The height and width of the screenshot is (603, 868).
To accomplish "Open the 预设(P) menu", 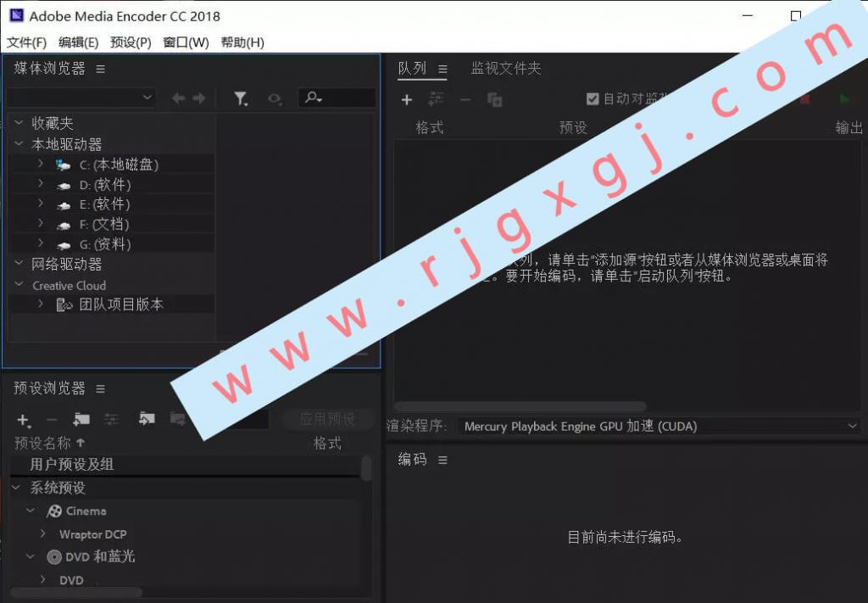I will click(x=131, y=42).
